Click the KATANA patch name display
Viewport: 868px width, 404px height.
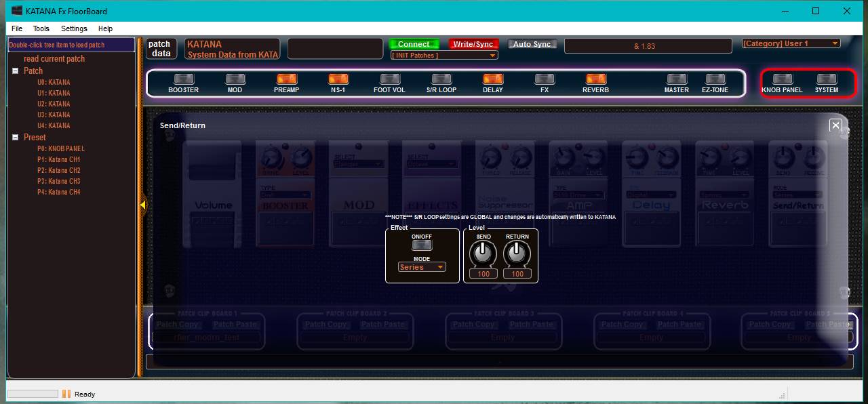[233, 49]
